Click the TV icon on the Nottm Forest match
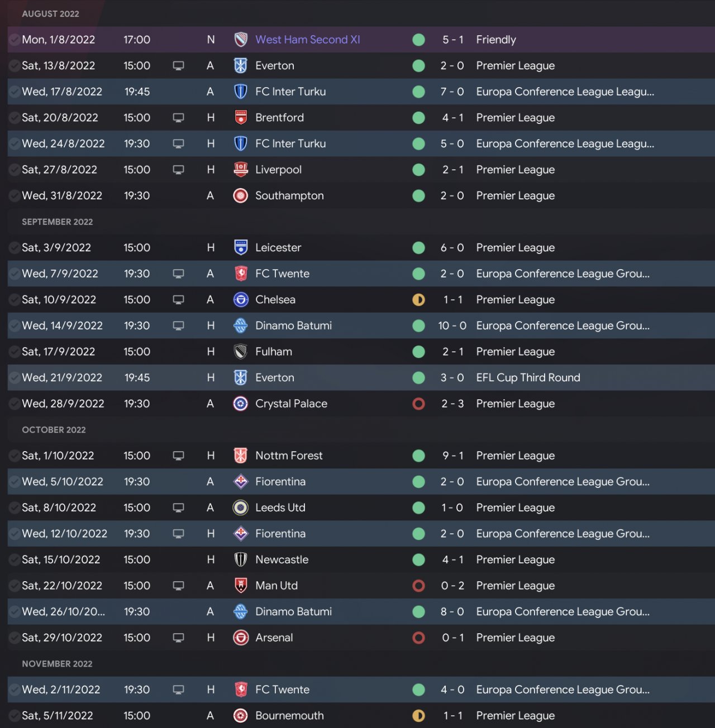Viewport: 715px width, 728px height. (x=179, y=456)
